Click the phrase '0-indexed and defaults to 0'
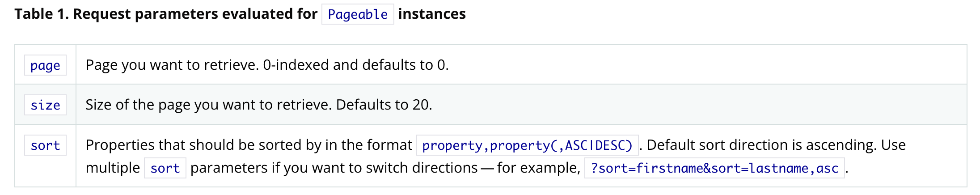 pos(355,65)
